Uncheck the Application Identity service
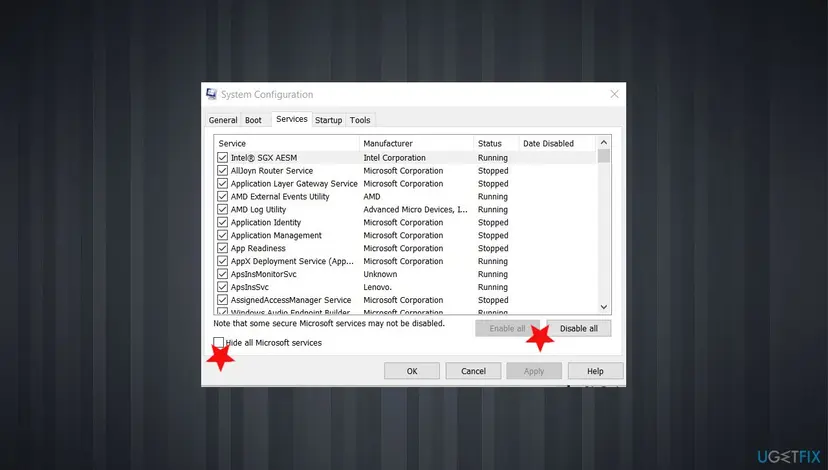828x470 pixels. [222, 222]
